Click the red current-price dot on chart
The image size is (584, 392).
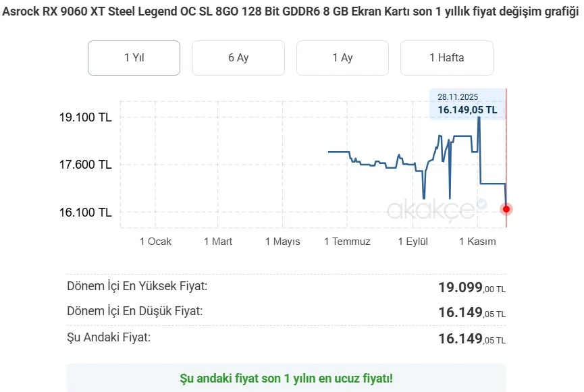(x=506, y=209)
